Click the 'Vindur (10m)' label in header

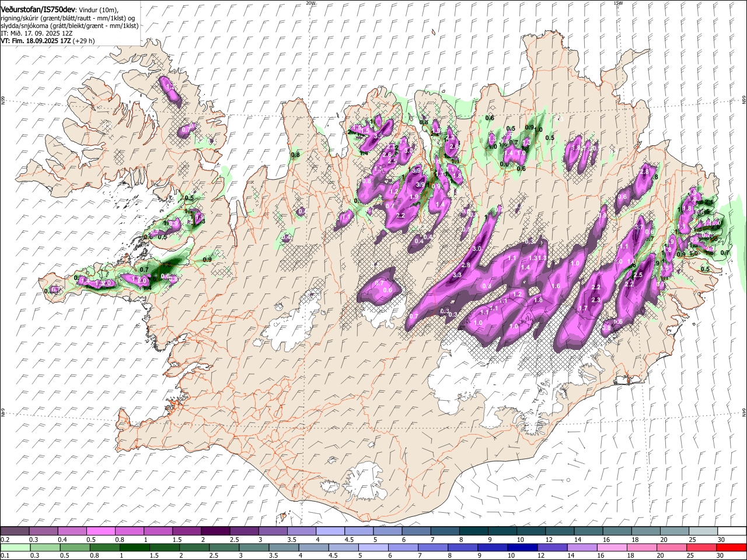click(99, 10)
